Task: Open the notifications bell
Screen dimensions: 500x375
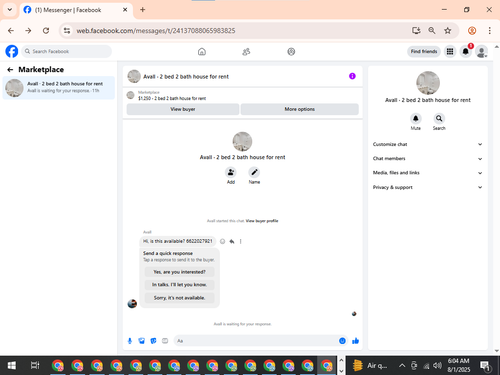Action: [466, 51]
